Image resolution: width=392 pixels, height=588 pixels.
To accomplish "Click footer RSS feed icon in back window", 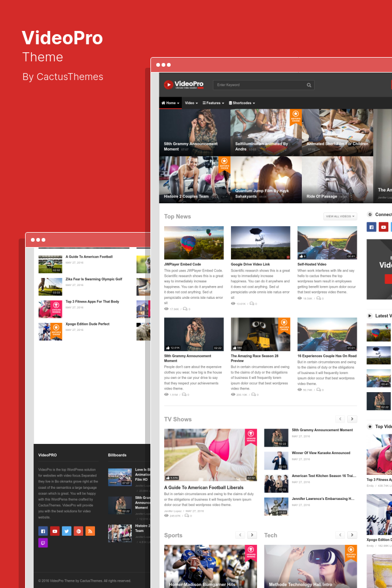I will [90, 531].
